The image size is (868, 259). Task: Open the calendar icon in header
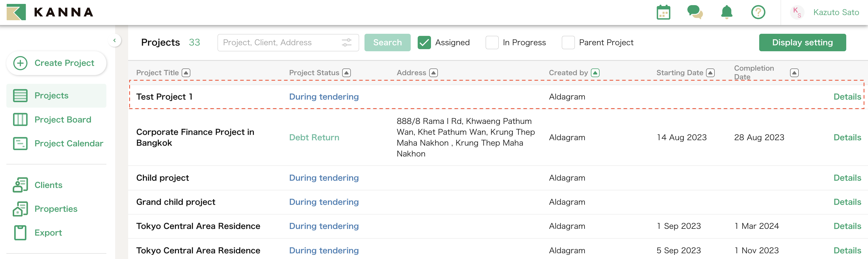point(663,12)
